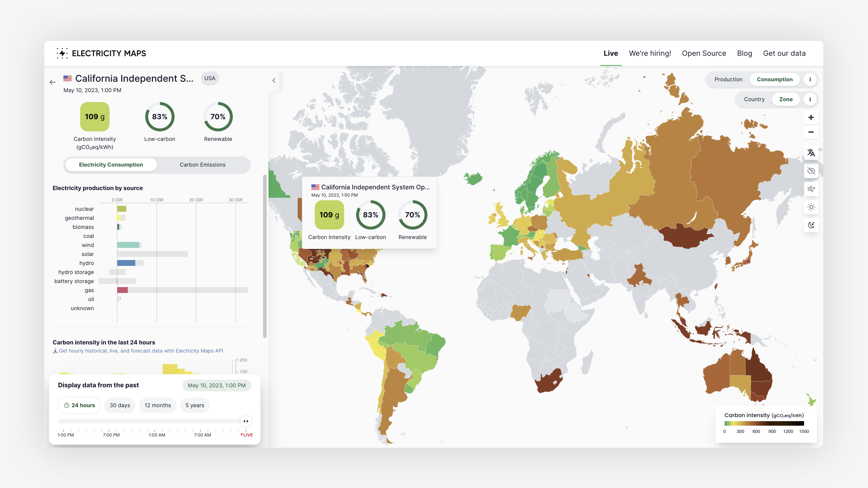Viewport: 868px width, 488px height.
Task: Open Get our data page
Action: [784, 53]
